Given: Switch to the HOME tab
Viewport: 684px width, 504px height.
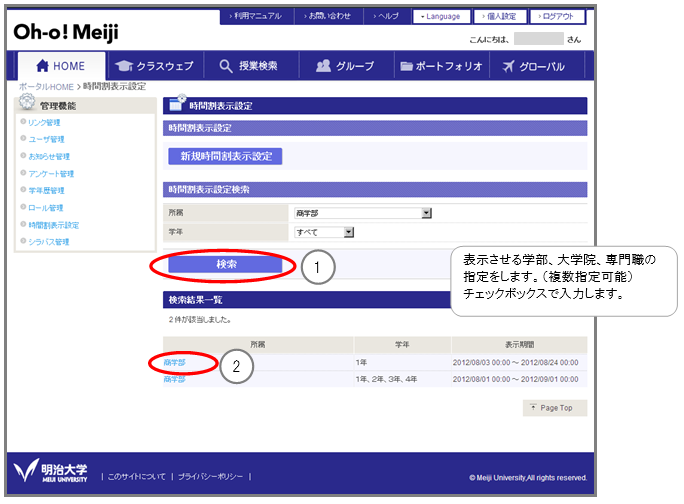Looking at the screenshot, I should pos(62,66).
